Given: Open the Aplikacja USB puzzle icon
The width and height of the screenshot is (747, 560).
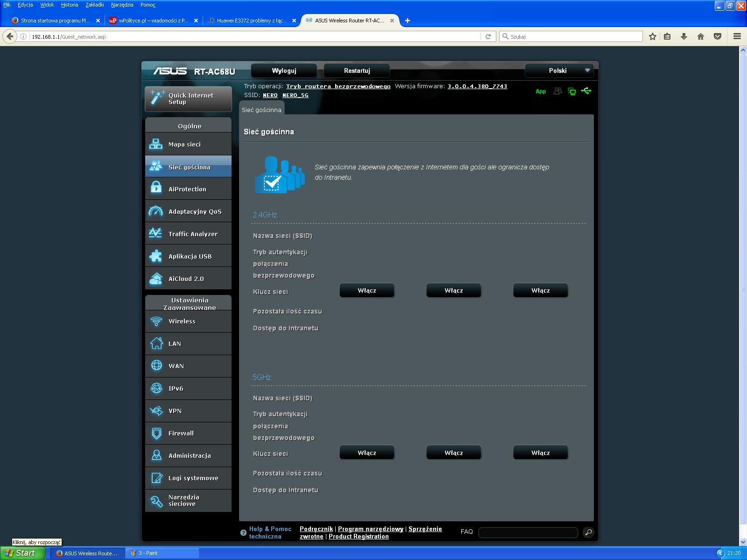Looking at the screenshot, I should pos(155,256).
